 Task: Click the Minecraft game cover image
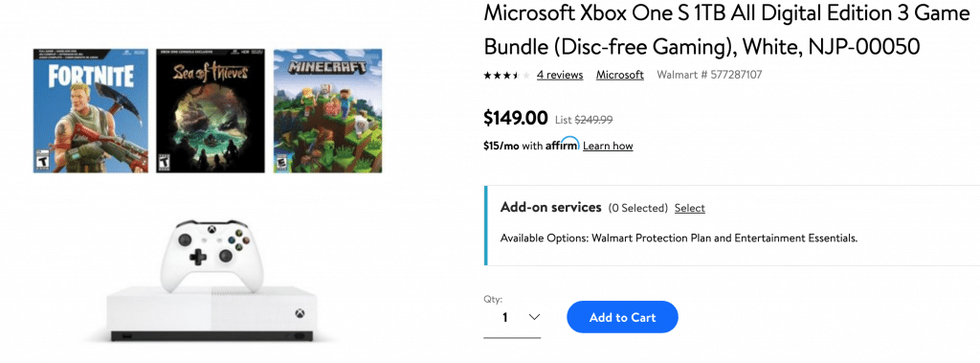point(327,110)
